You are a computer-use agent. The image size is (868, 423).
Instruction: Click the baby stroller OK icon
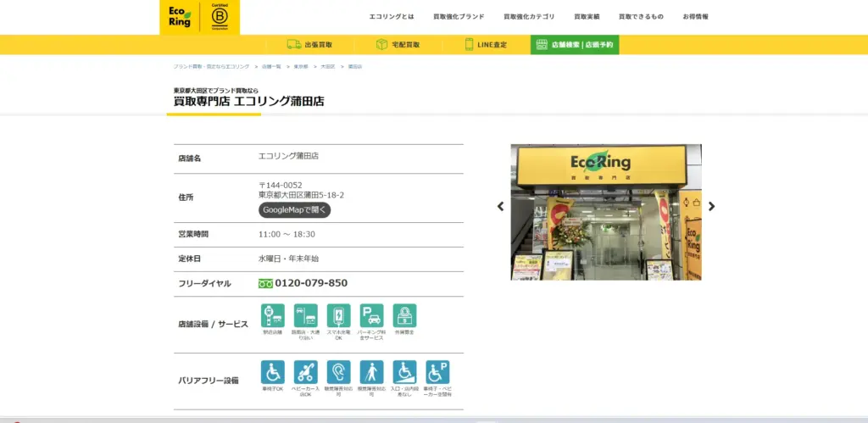305,372
